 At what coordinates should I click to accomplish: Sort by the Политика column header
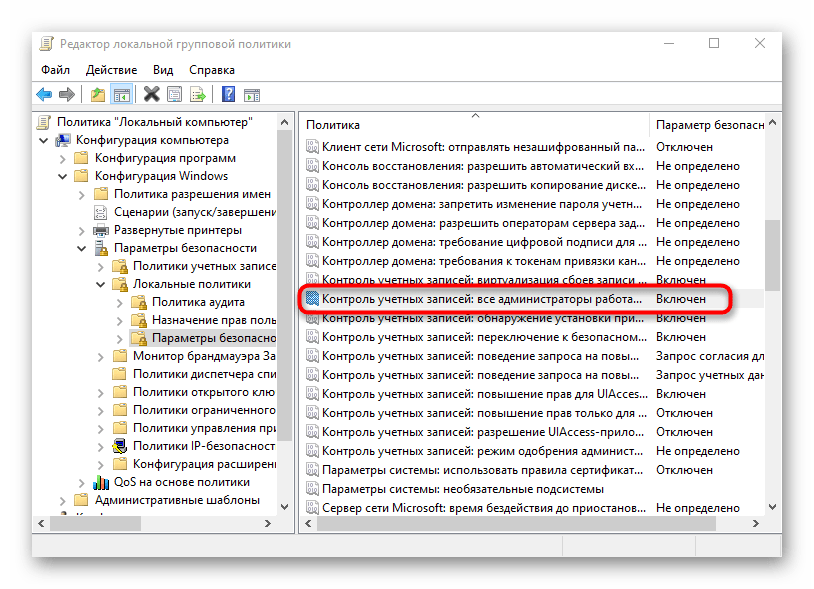click(x=475, y=124)
